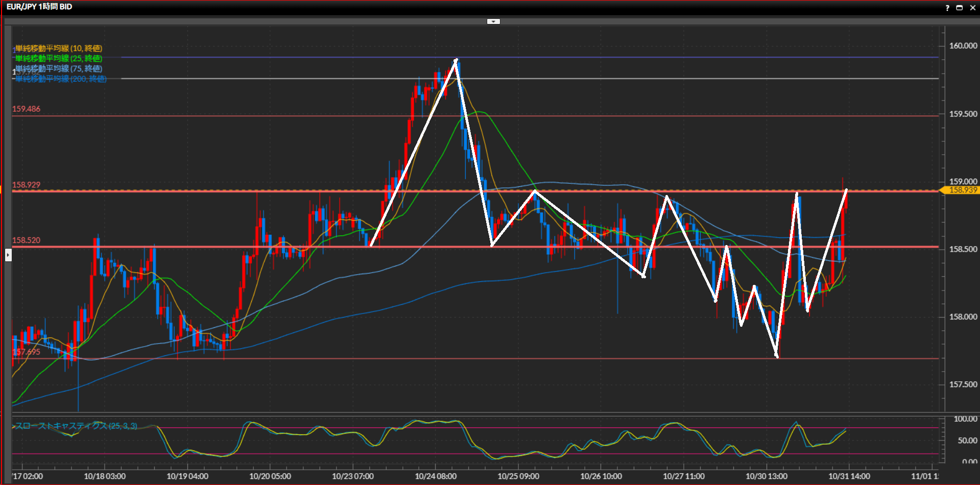Select the 158.929 horizontal line label
Image resolution: width=980 pixels, height=485 pixels.
pyautogui.click(x=26, y=185)
